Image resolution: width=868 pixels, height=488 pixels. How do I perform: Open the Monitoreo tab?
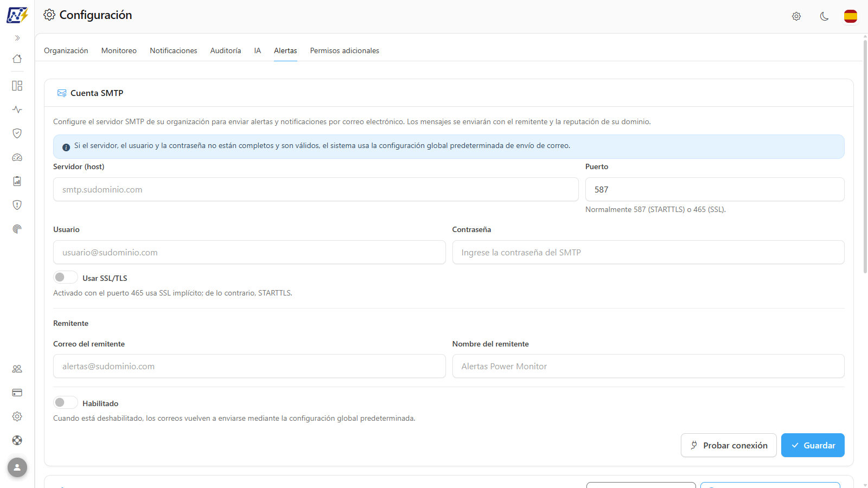[x=119, y=50]
